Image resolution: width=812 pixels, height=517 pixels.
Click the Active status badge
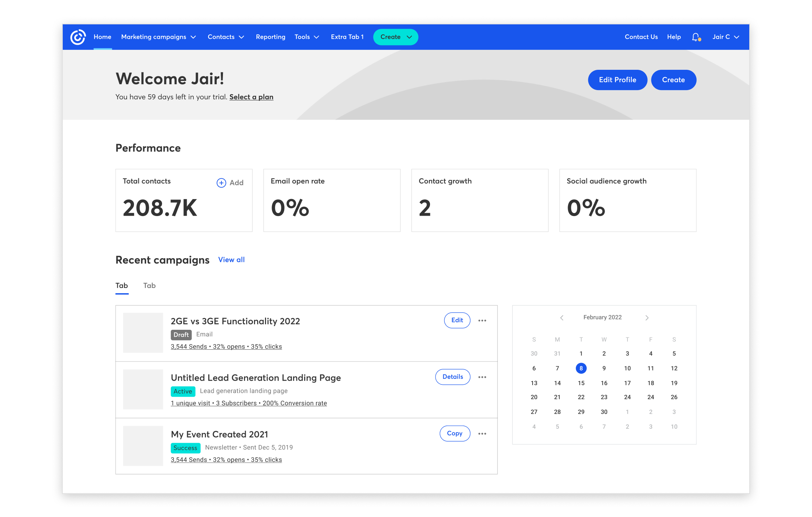[x=183, y=391]
